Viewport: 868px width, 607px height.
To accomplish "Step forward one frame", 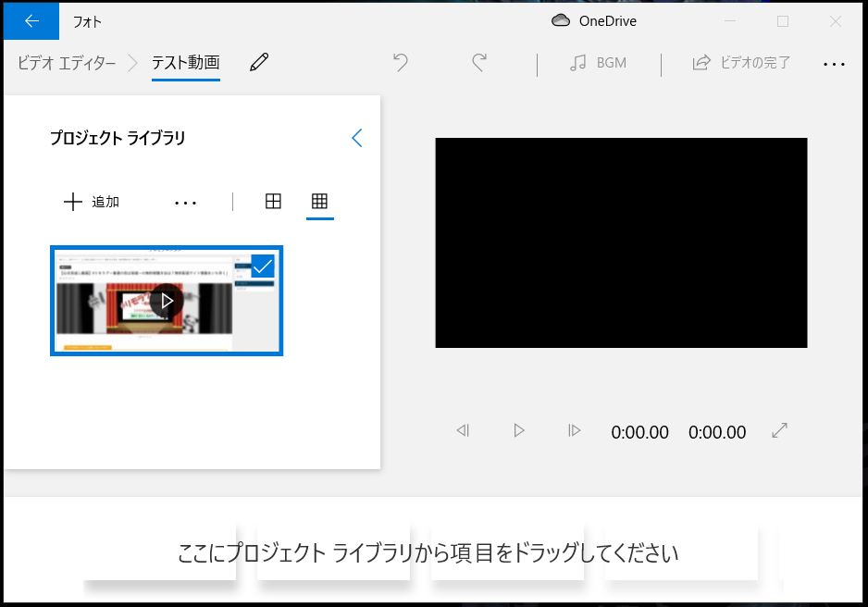I will pyautogui.click(x=574, y=430).
